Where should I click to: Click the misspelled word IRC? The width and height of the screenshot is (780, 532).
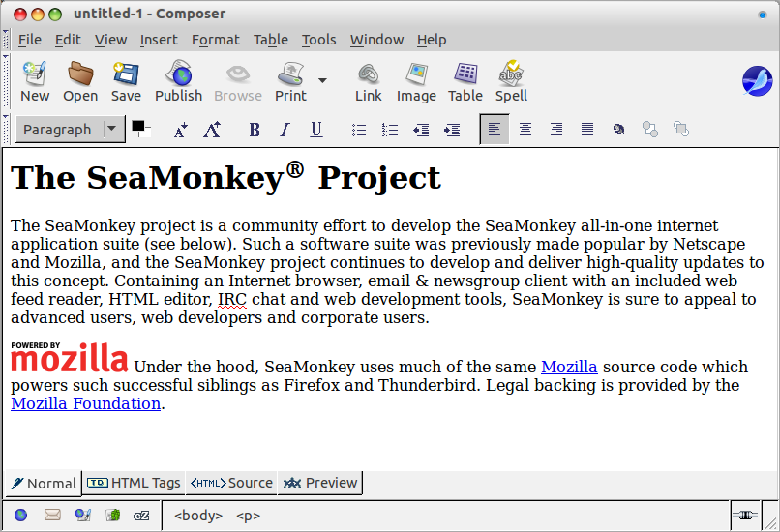[x=232, y=299]
